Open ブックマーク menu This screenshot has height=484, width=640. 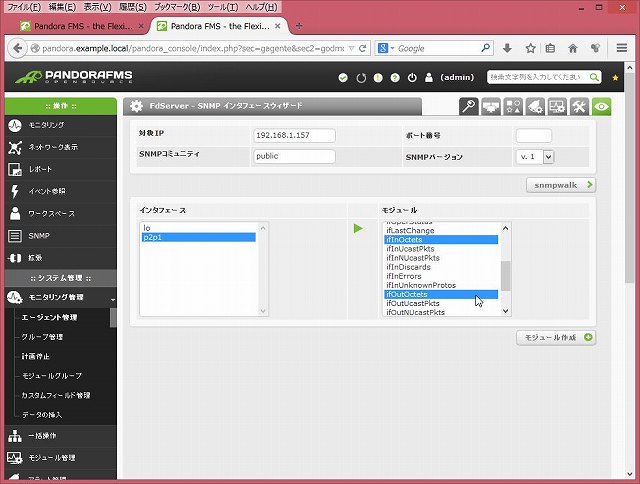177,7
